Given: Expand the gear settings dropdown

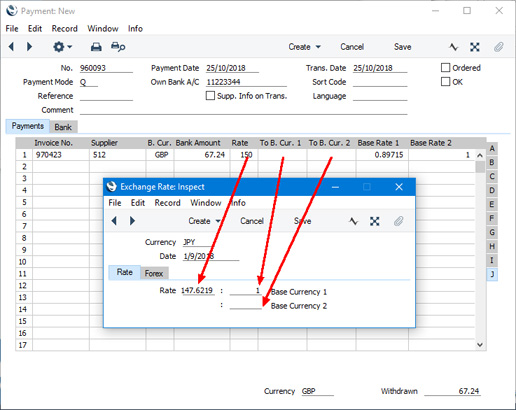Looking at the screenshot, I should [63, 47].
